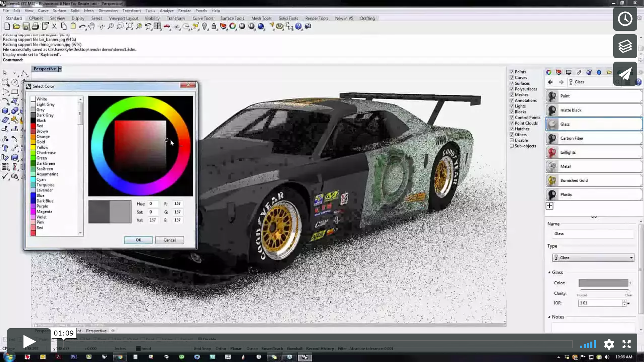The height and width of the screenshot is (362, 644).
Task: Enable the Disable filter checkbox
Action: (x=512, y=140)
